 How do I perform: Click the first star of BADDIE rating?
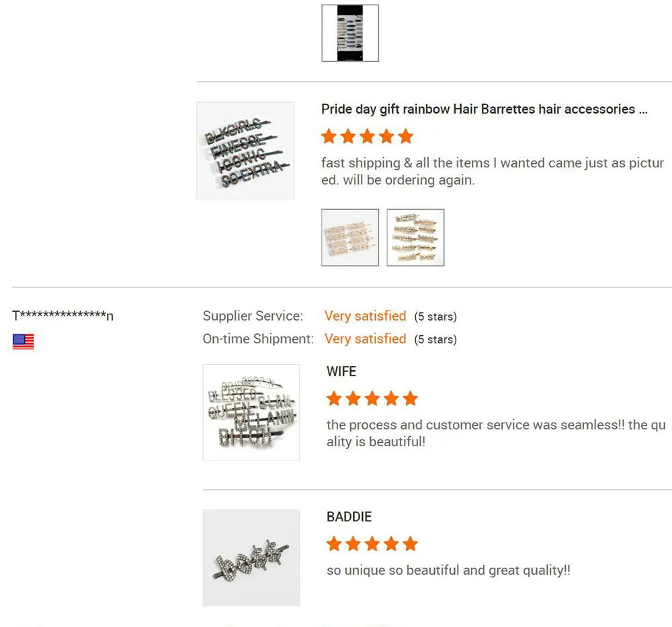[x=334, y=544]
